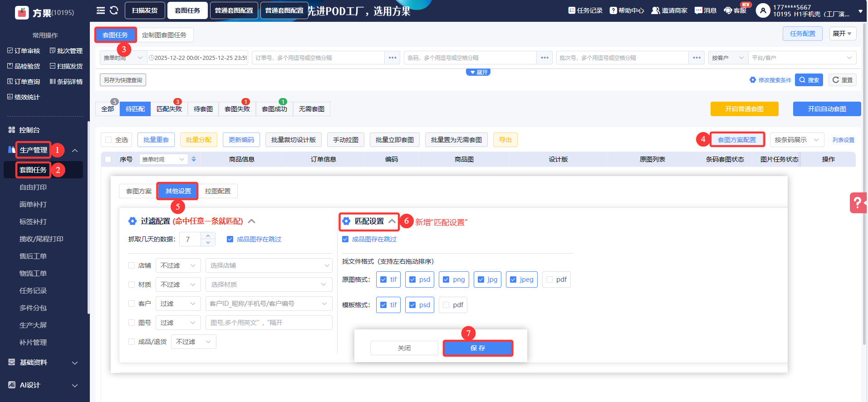This screenshot has height=402, width=868.
Task: Open the 店铺 filter mode dropdown
Action: coord(178,265)
